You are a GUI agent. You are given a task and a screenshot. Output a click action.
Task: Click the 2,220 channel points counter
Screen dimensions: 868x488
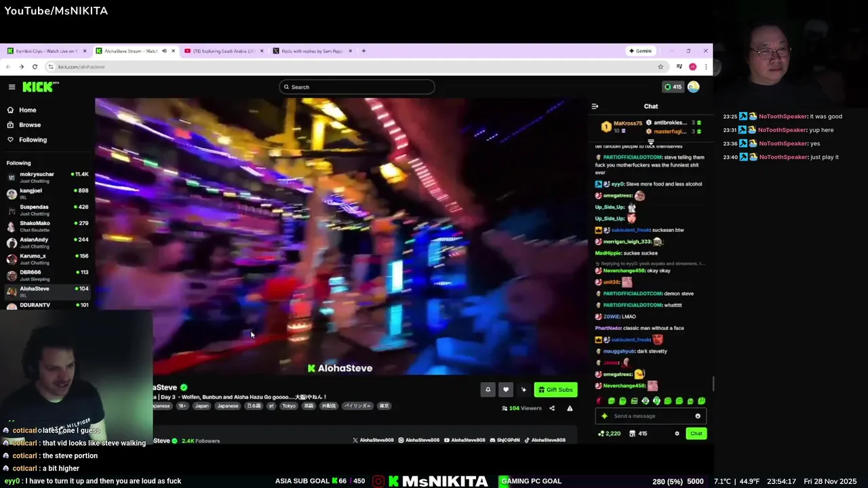pyautogui.click(x=609, y=434)
